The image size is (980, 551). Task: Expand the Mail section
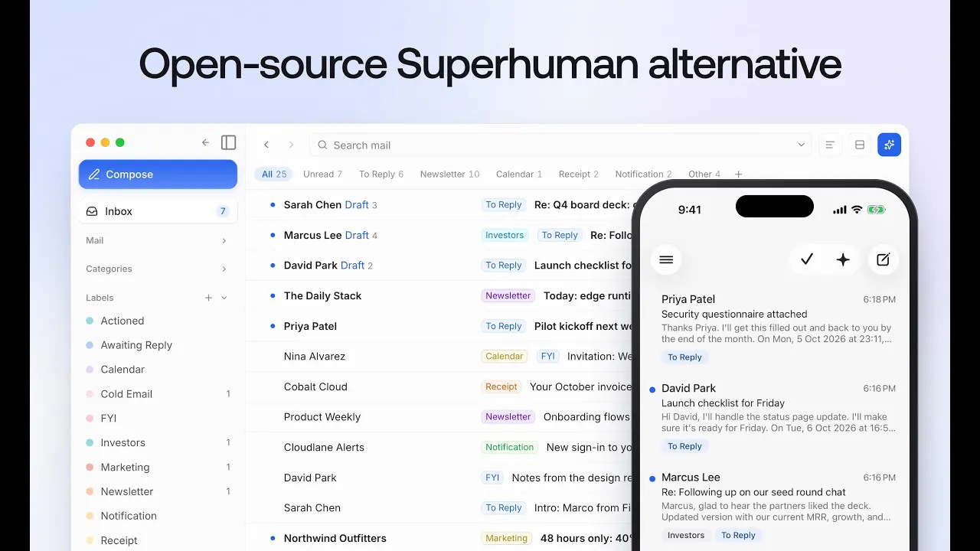tap(158, 240)
